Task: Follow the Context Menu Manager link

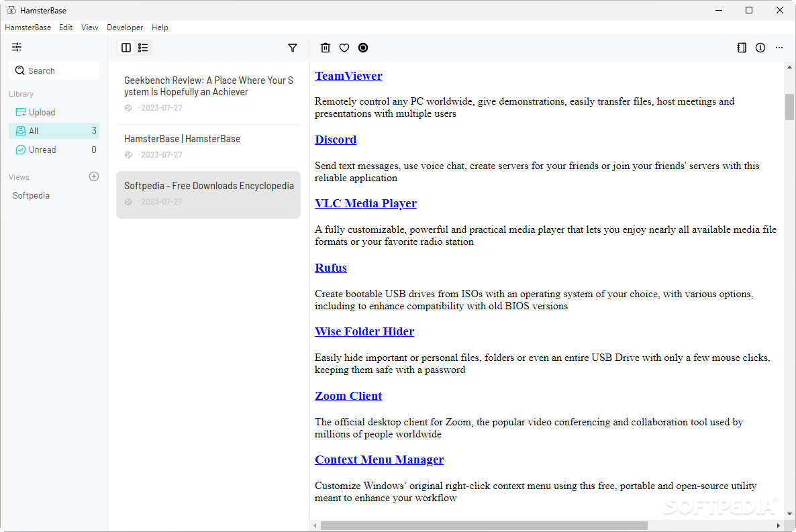Action: [x=379, y=460]
